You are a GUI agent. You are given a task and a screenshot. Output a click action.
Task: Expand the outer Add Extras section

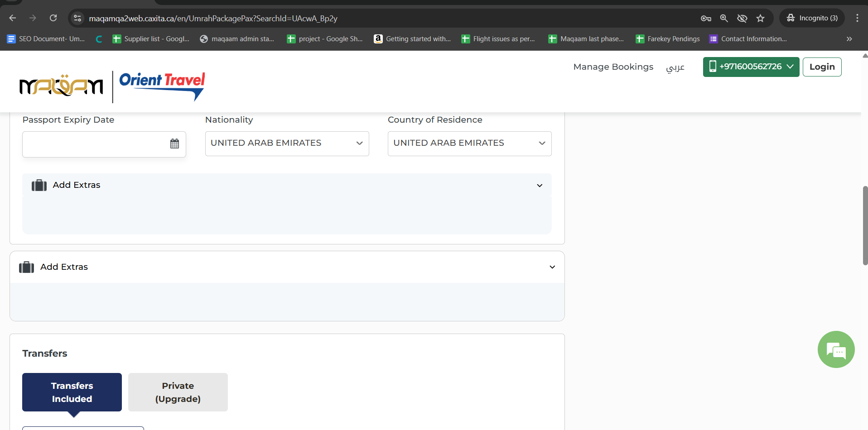click(x=287, y=267)
